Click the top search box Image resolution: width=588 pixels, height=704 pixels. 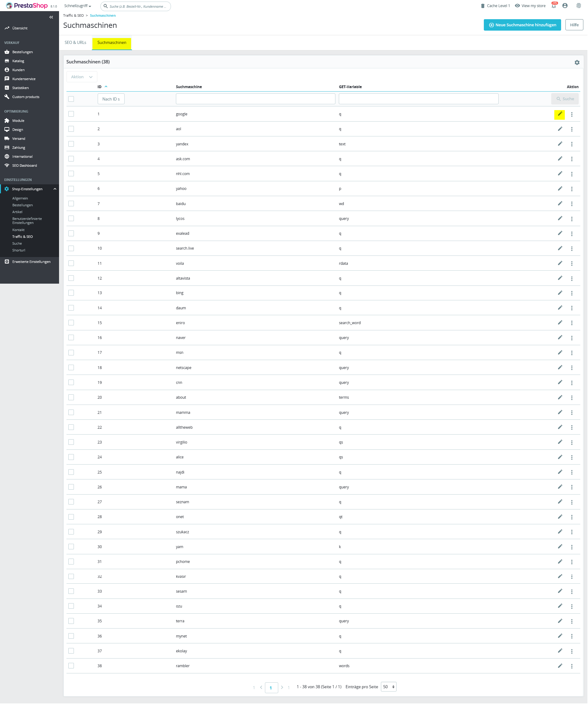pos(136,6)
